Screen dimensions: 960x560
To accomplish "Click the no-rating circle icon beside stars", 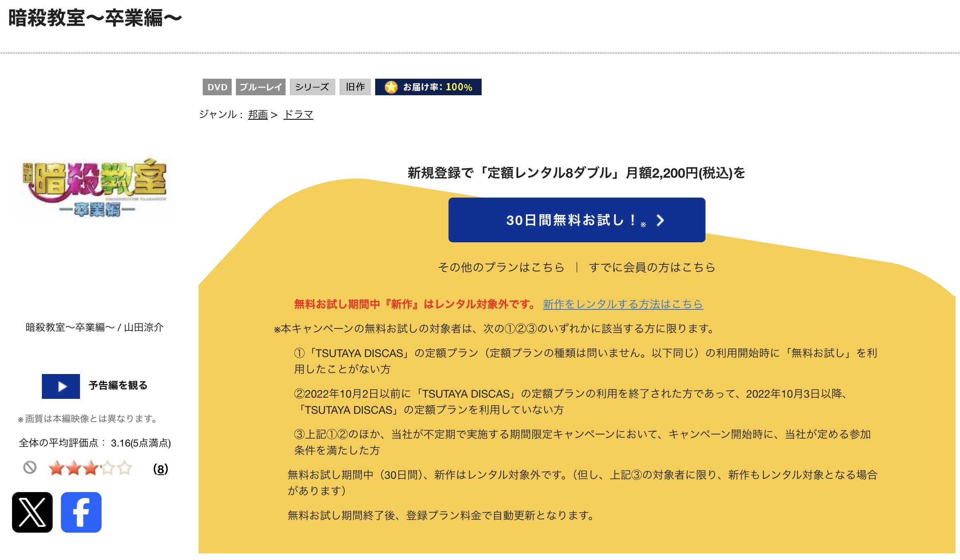I will point(30,468).
